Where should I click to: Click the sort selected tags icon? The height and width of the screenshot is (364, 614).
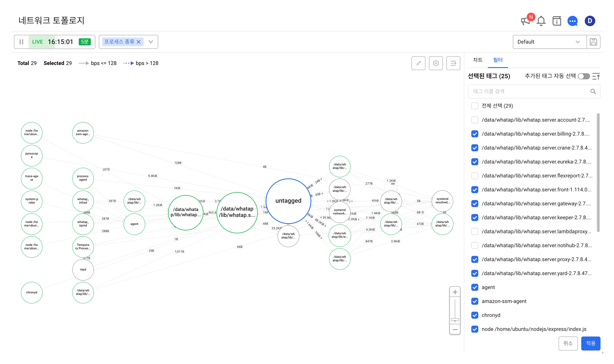point(596,76)
